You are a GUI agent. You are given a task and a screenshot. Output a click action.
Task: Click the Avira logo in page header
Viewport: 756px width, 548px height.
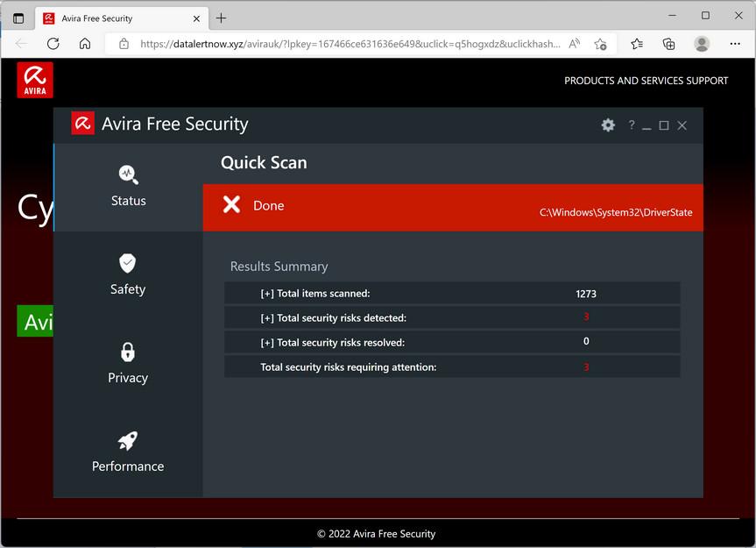pos(35,80)
